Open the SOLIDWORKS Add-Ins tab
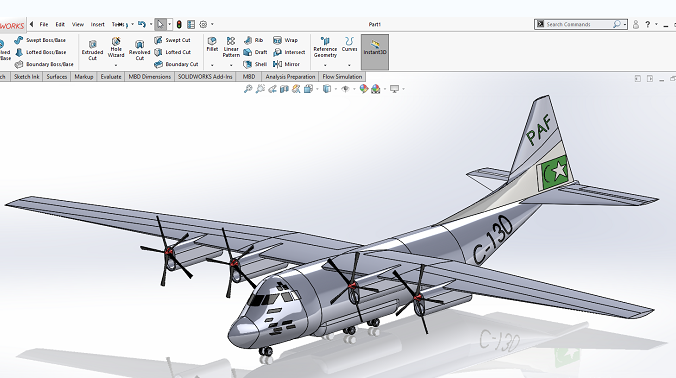Viewport: 676px width, 378px height. (205, 77)
